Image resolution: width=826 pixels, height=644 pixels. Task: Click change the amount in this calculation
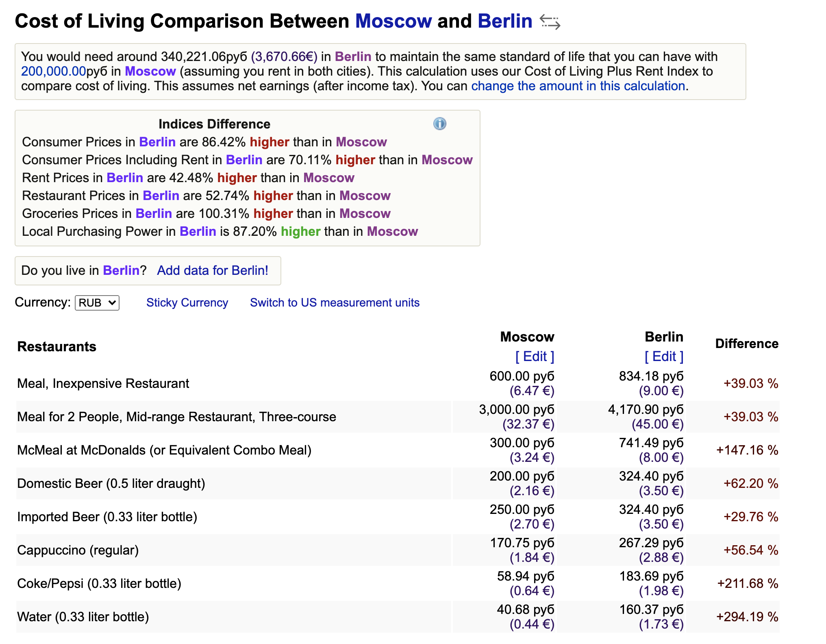[578, 86]
